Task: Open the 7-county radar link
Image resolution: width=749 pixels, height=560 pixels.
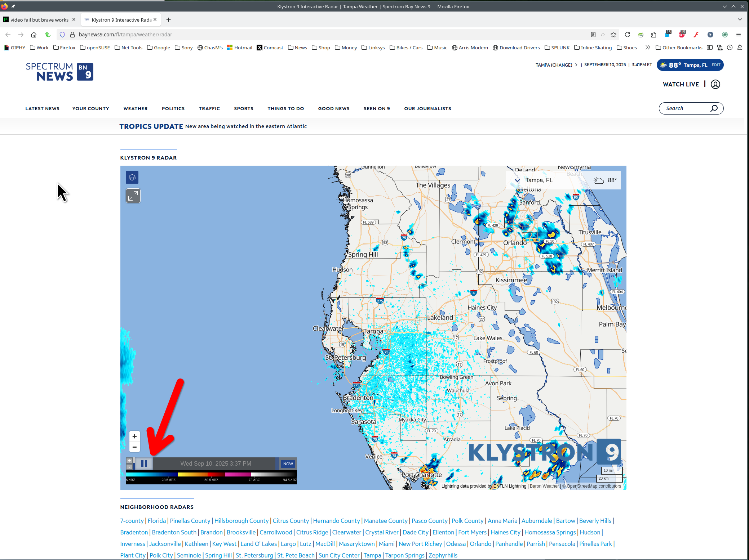Action: [132, 521]
